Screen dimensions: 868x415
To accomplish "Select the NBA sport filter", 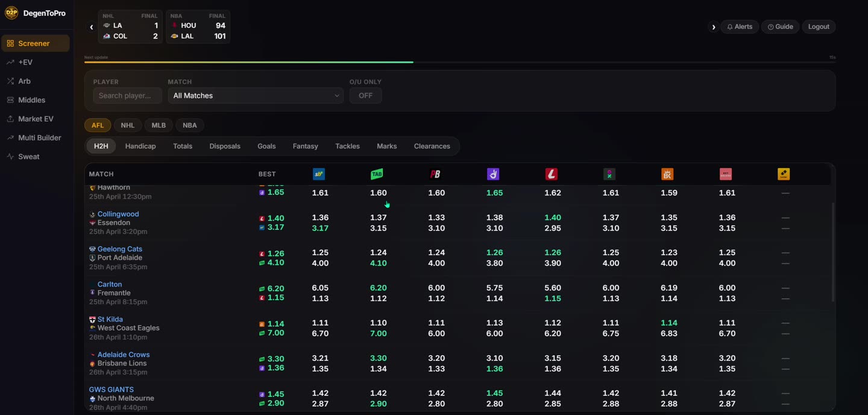I will (189, 125).
